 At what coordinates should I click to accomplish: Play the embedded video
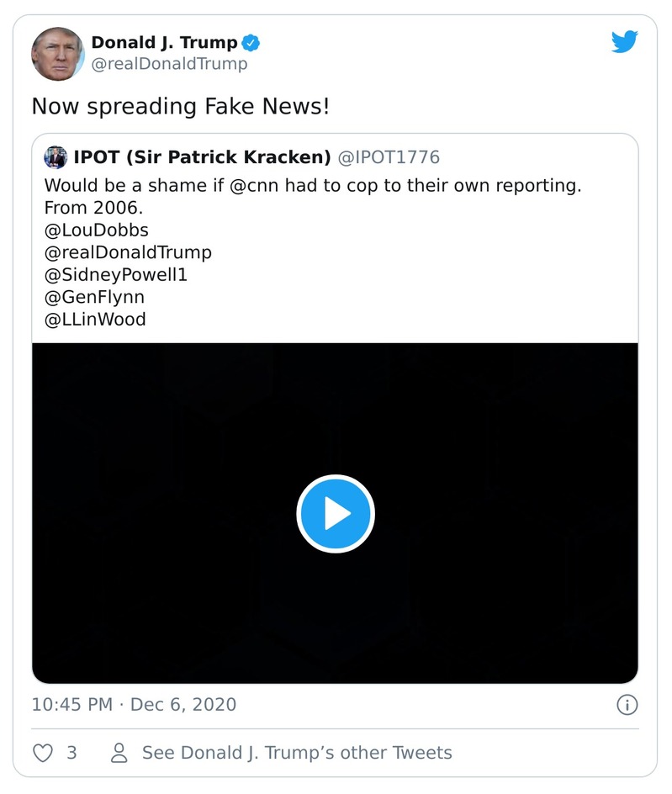pyautogui.click(x=335, y=513)
